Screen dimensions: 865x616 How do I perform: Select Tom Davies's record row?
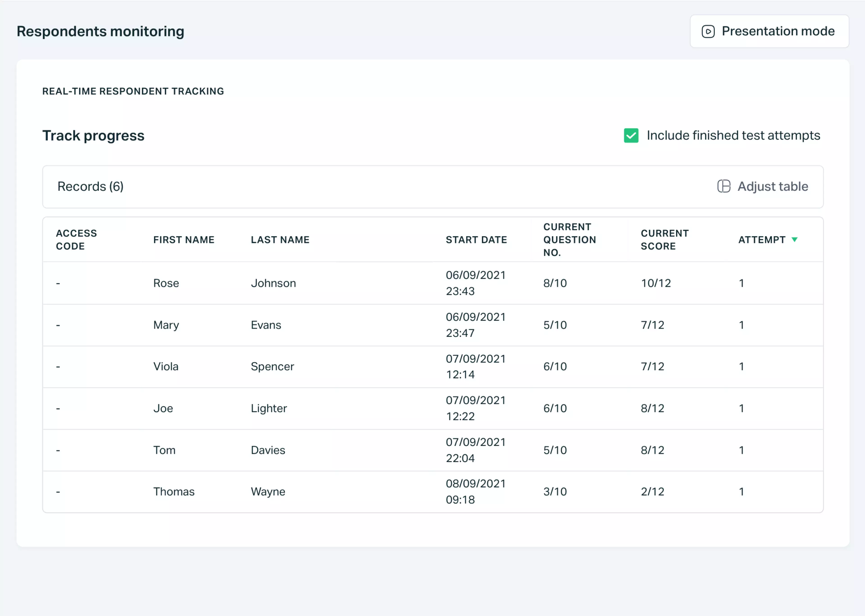point(380,450)
